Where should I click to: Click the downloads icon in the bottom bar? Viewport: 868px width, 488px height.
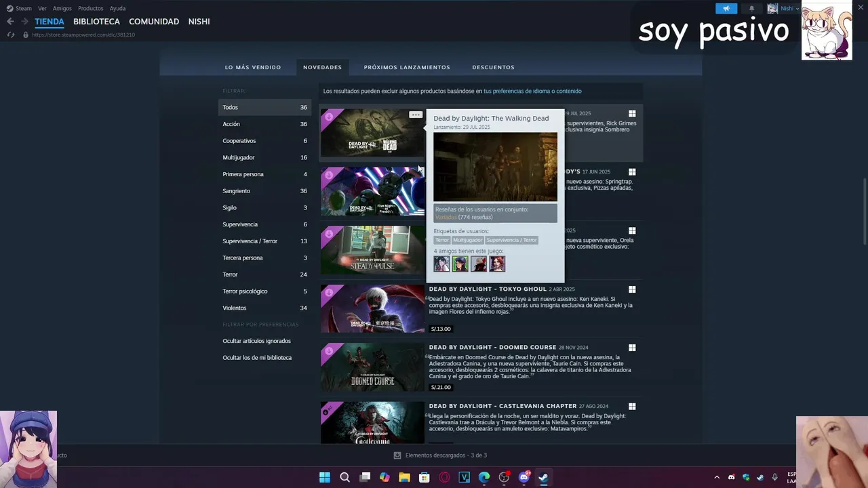pyautogui.click(x=397, y=455)
